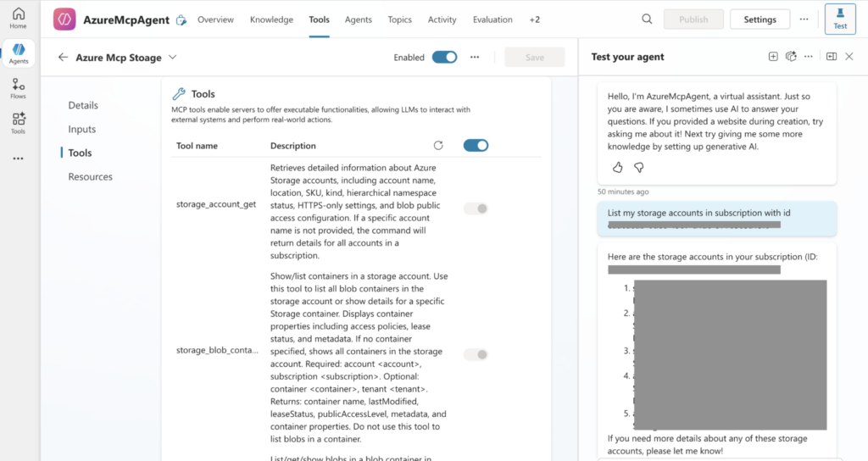Click the search magnifier icon in top bar
Image resolution: width=868 pixels, height=461 pixels.
647,19
